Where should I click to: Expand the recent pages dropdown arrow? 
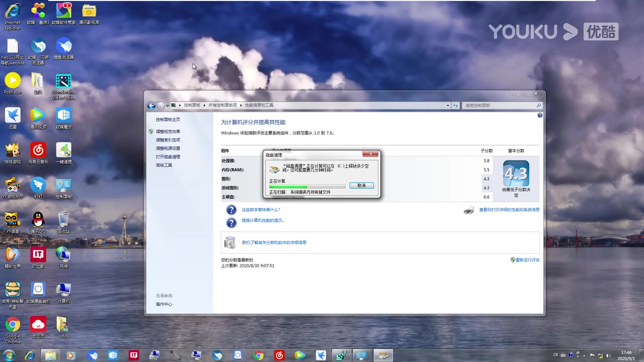[168, 106]
